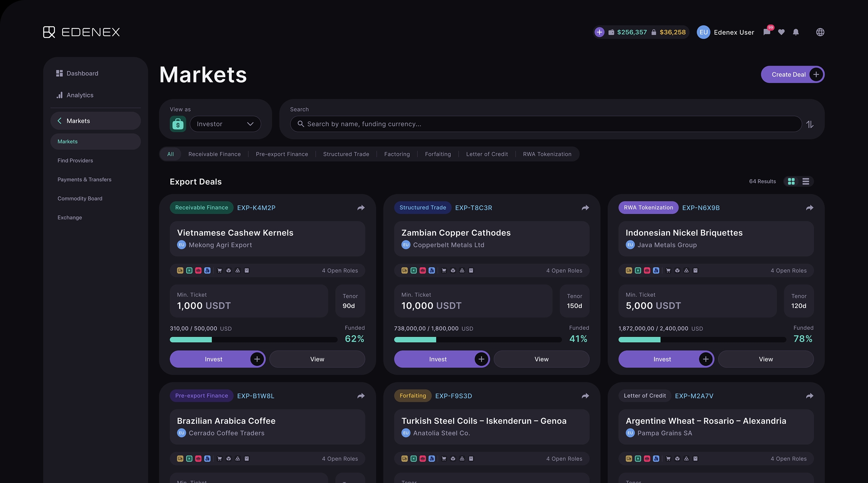Click the Create Deal button
The image size is (868, 483).
click(793, 74)
